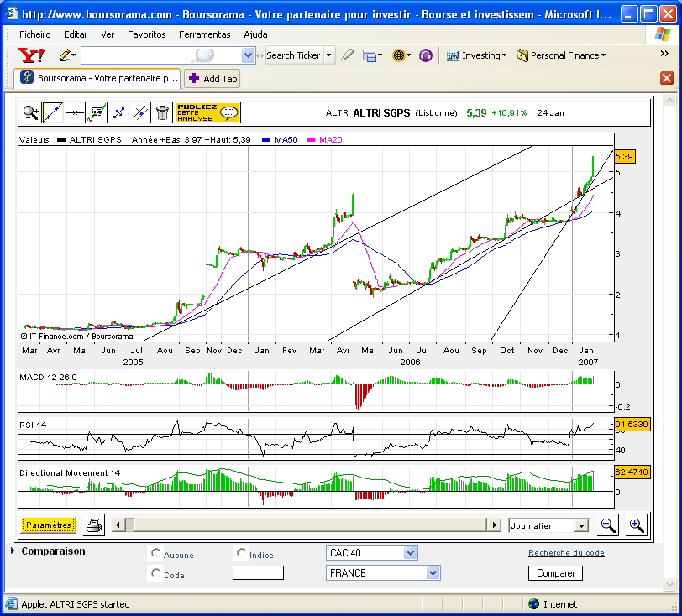Click the printer icon beside Paramètres
This screenshot has height=616, width=682.
(x=94, y=525)
